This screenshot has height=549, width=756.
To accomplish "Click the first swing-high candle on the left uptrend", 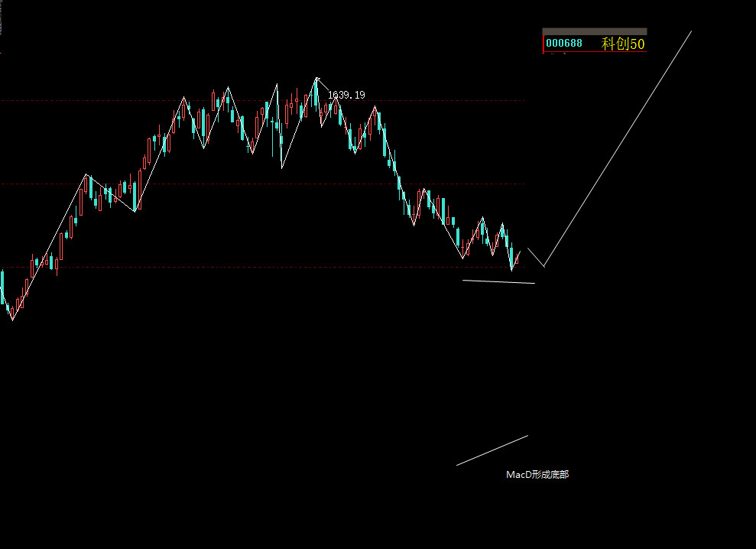I will click(86, 184).
